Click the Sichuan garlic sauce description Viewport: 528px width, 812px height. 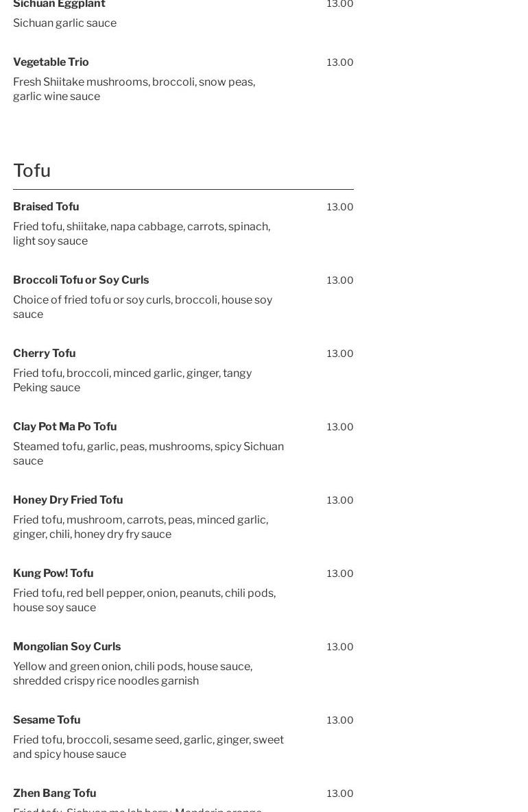pos(64,23)
